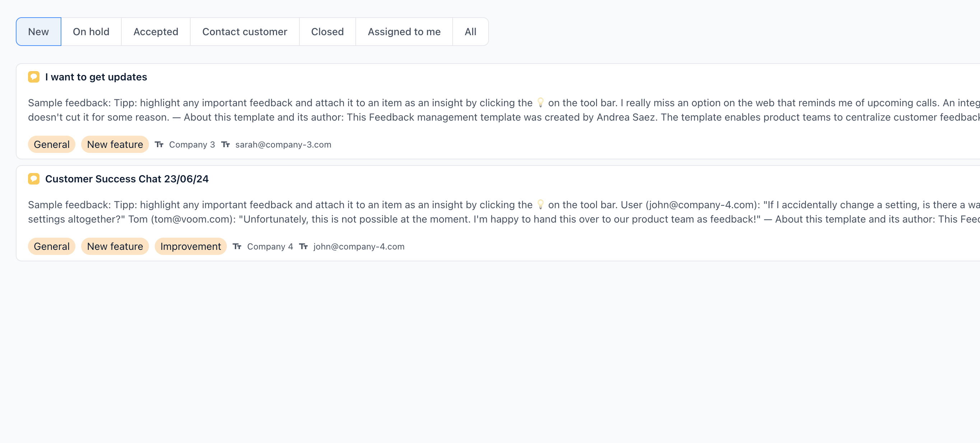980x443 pixels.
Task: Show all items via the 'All' tab
Action: [470, 32]
